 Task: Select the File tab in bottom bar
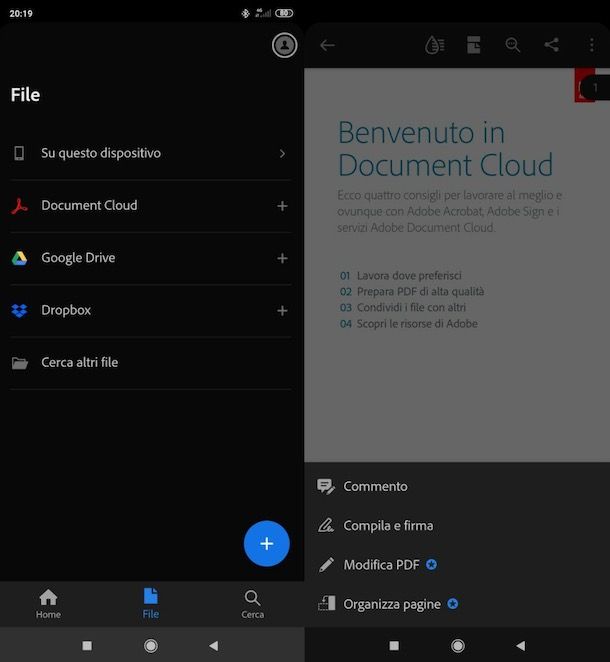[x=151, y=604]
